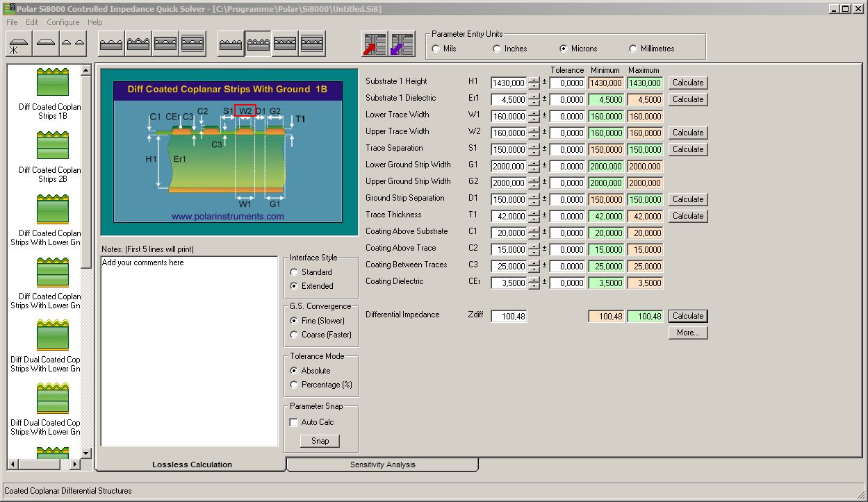
Task: Click H1 tolerance input field
Action: 567,83
